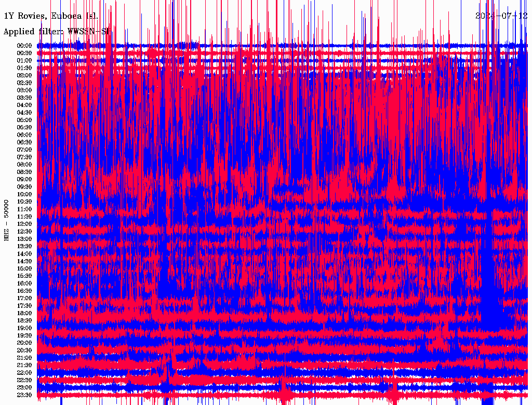Image resolution: width=532 pixels, height=405 pixels.
Task: Select the 03:00 row label
Action: click(x=24, y=90)
